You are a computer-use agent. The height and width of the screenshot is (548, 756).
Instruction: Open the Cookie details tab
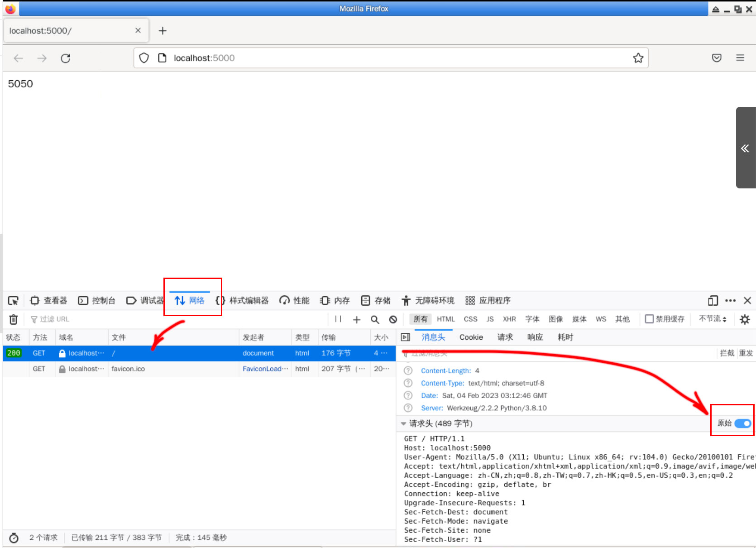pos(471,337)
